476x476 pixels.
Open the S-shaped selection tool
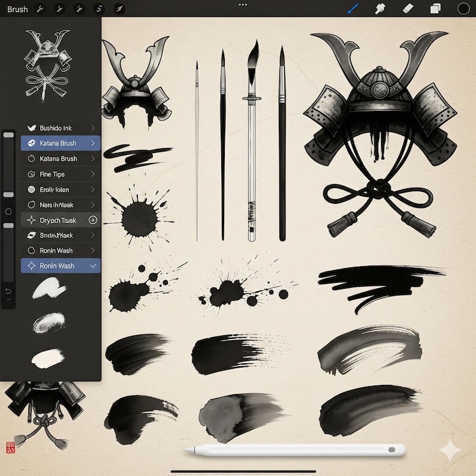click(x=99, y=9)
